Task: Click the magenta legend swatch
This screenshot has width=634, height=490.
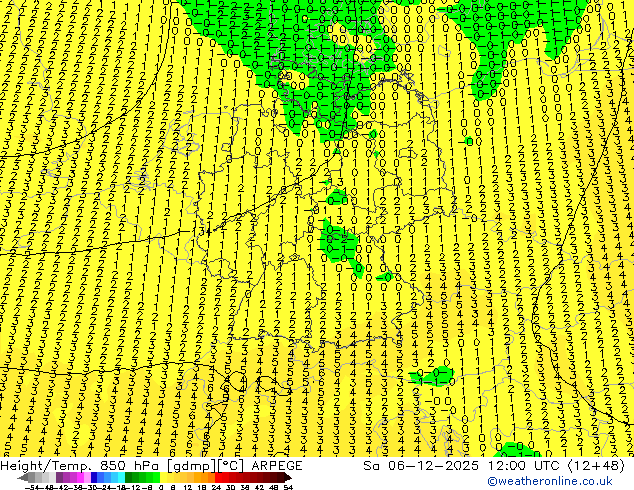Action: point(80,477)
